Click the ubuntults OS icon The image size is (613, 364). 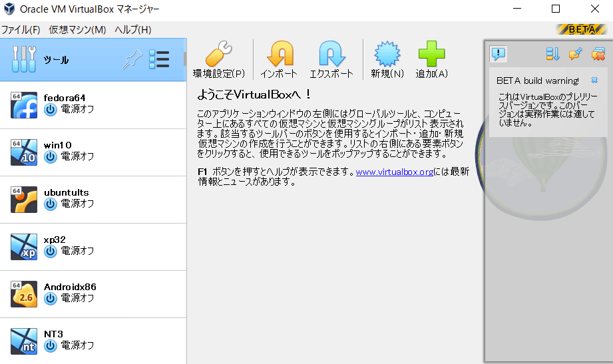pyautogui.click(x=24, y=200)
